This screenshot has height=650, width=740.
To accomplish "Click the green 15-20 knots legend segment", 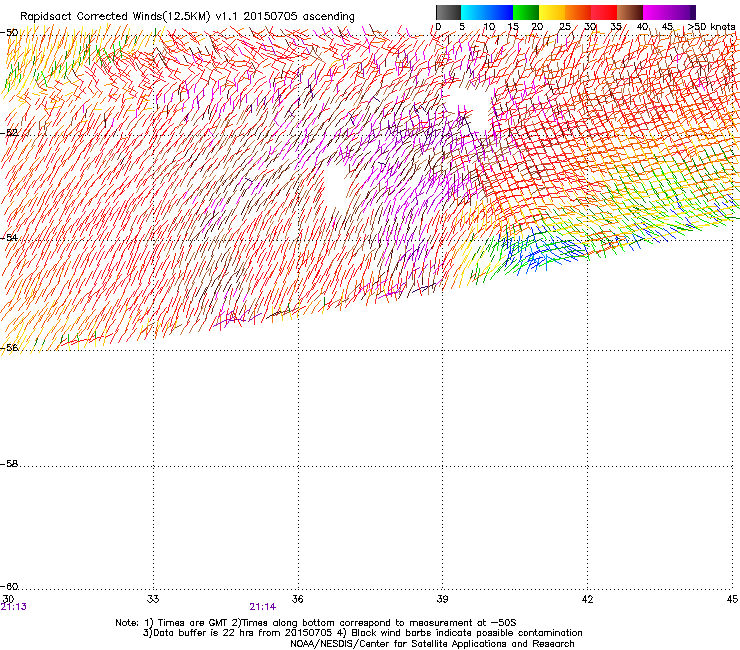I will click(526, 12).
